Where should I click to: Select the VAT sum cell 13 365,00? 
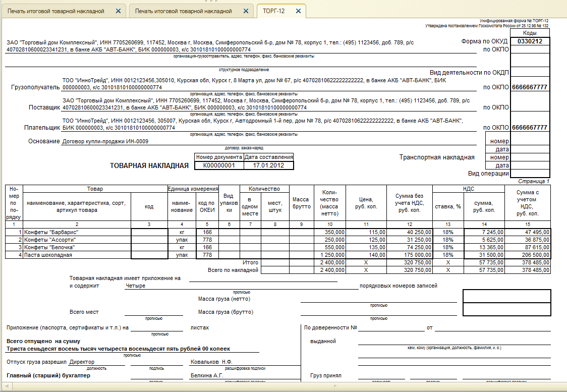[484, 247]
